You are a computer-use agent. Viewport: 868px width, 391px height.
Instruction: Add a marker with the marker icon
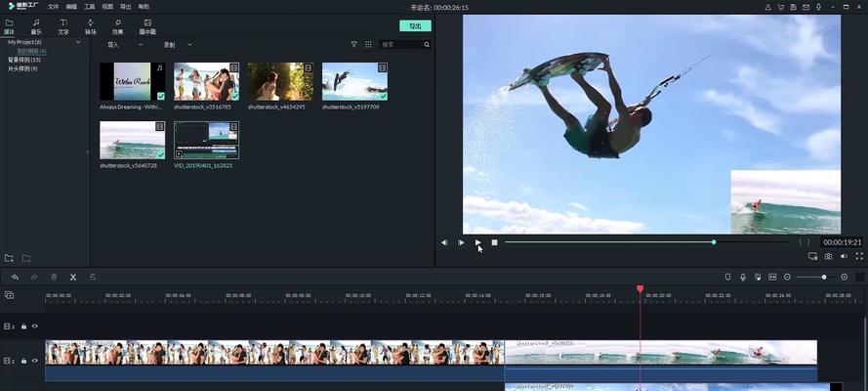click(x=728, y=277)
